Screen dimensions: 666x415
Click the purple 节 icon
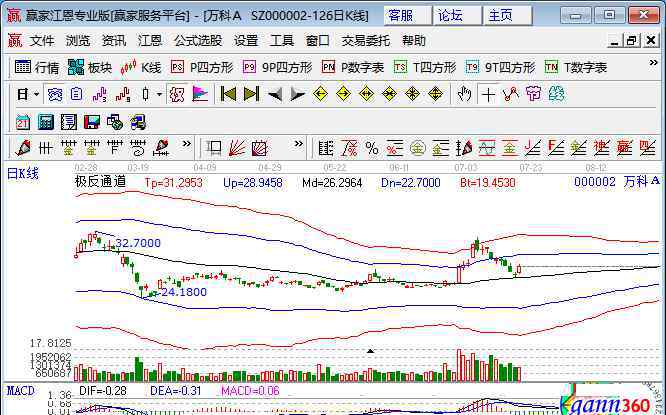point(533,94)
